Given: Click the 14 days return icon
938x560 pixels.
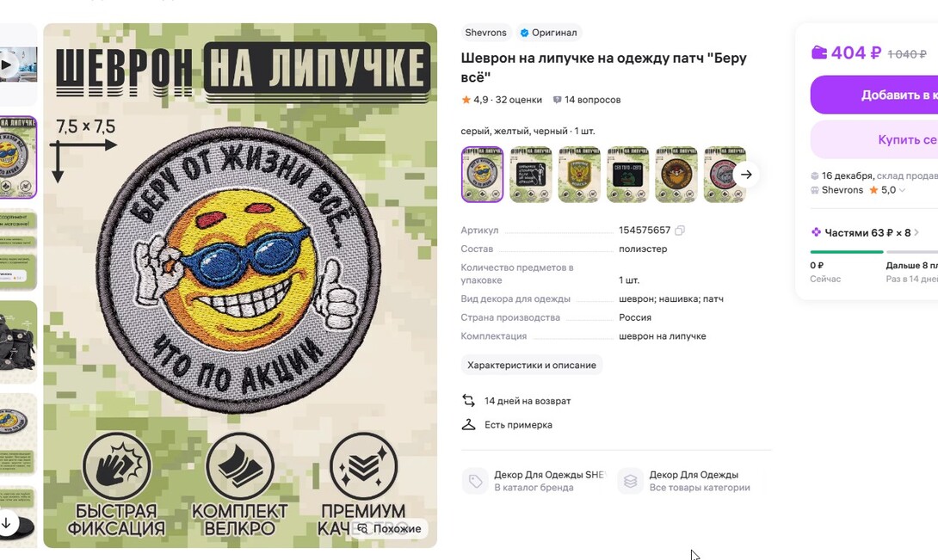Looking at the screenshot, I should (468, 401).
